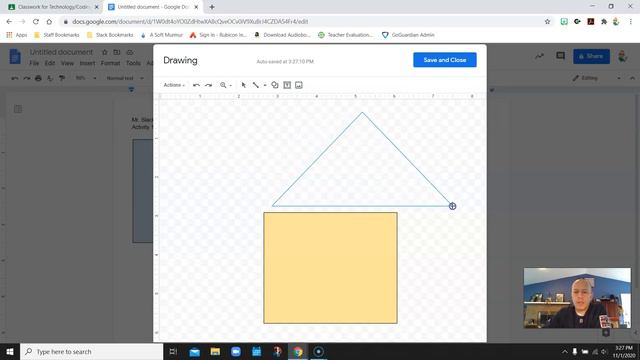Open the View menu in Docs
This screenshot has height=360, width=640.
tap(67, 63)
